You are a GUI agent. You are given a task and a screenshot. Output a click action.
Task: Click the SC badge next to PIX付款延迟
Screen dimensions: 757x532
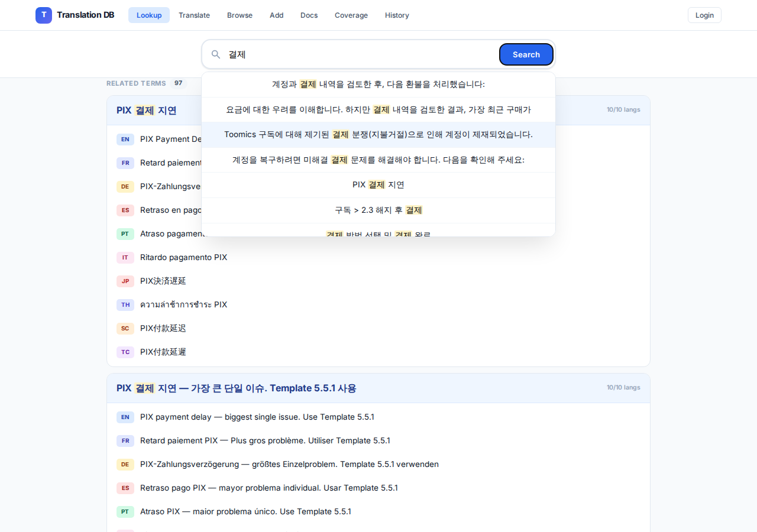pyautogui.click(x=125, y=328)
